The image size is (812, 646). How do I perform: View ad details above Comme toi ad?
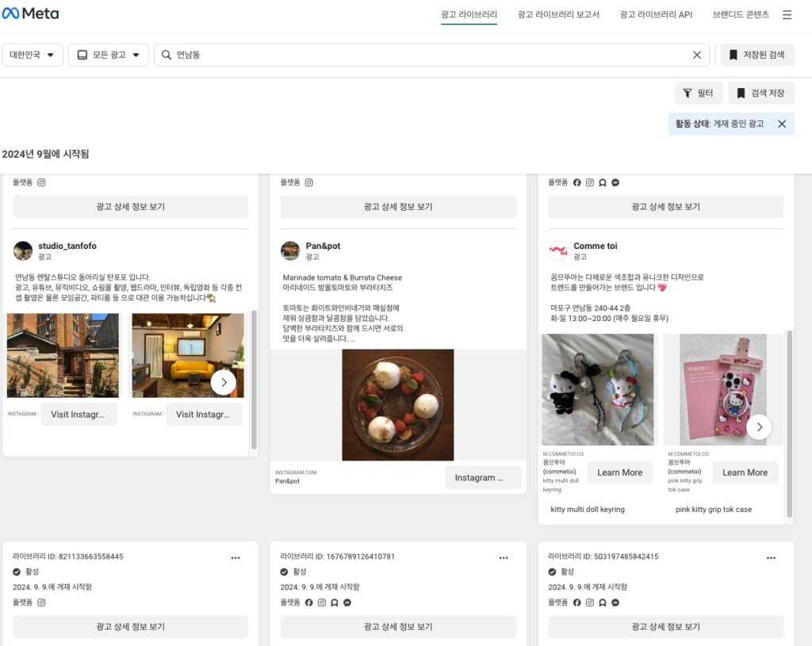[666, 207]
